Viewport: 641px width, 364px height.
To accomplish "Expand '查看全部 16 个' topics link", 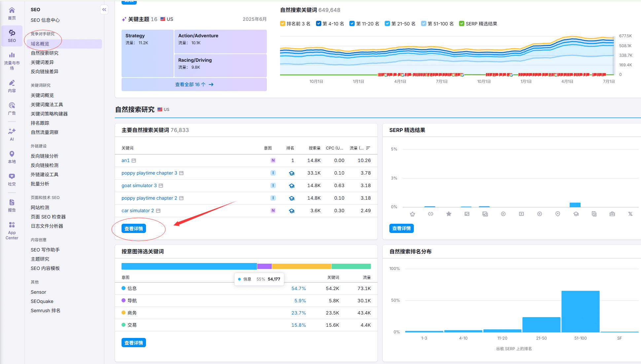I will click(x=194, y=84).
